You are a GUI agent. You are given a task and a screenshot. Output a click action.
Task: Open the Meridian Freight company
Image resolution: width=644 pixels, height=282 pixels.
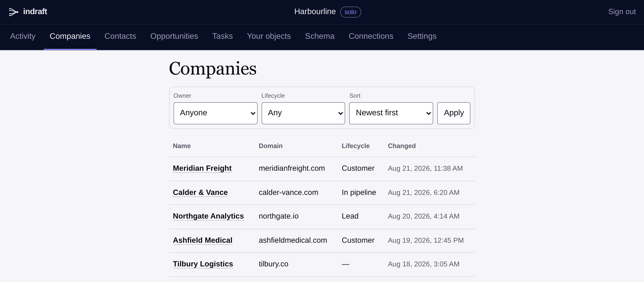tap(202, 168)
